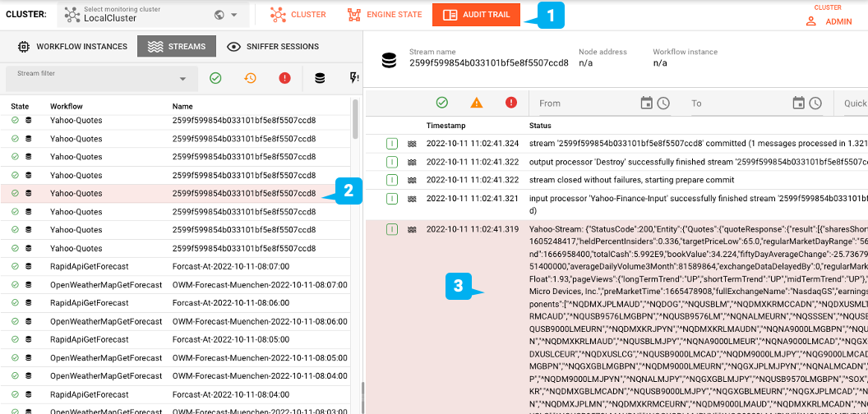The image size is (868, 414).
Task: Open the Stream filter dropdown
Action: click(182, 79)
